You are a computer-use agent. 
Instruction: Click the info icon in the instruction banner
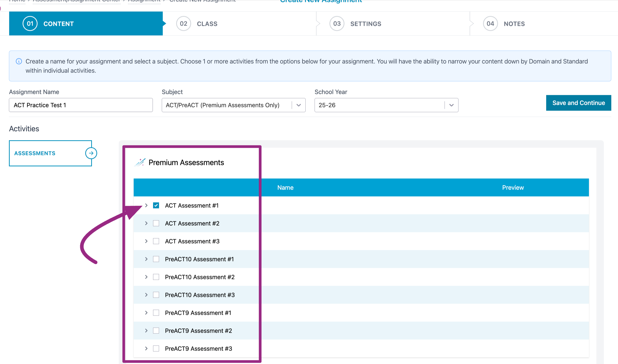pyautogui.click(x=19, y=61)
